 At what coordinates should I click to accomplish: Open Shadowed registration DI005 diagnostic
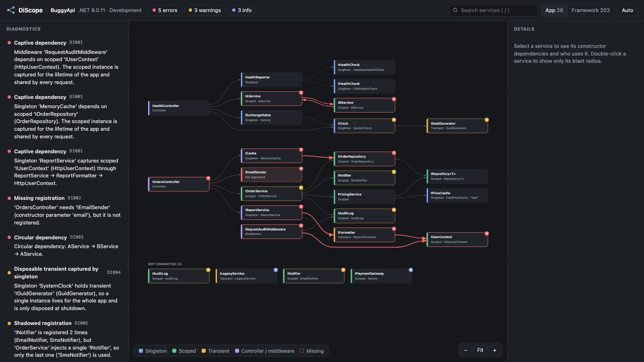click(64, 339)
